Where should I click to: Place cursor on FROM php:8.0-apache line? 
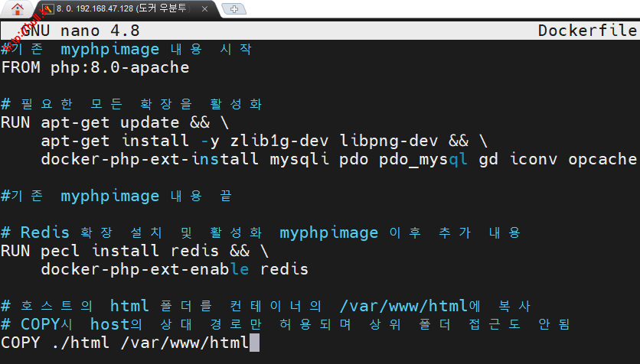(95, 67)
